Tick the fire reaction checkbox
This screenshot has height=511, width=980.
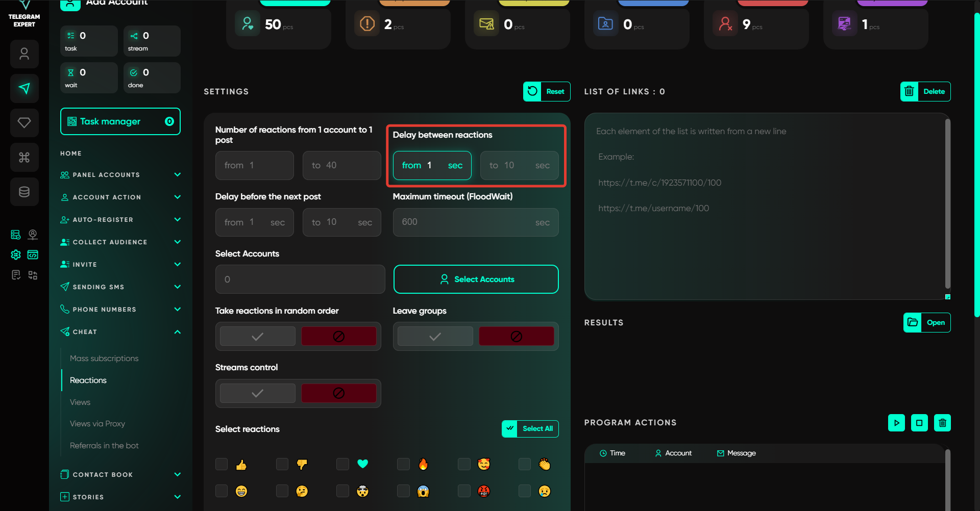click(x=403, y=464)
